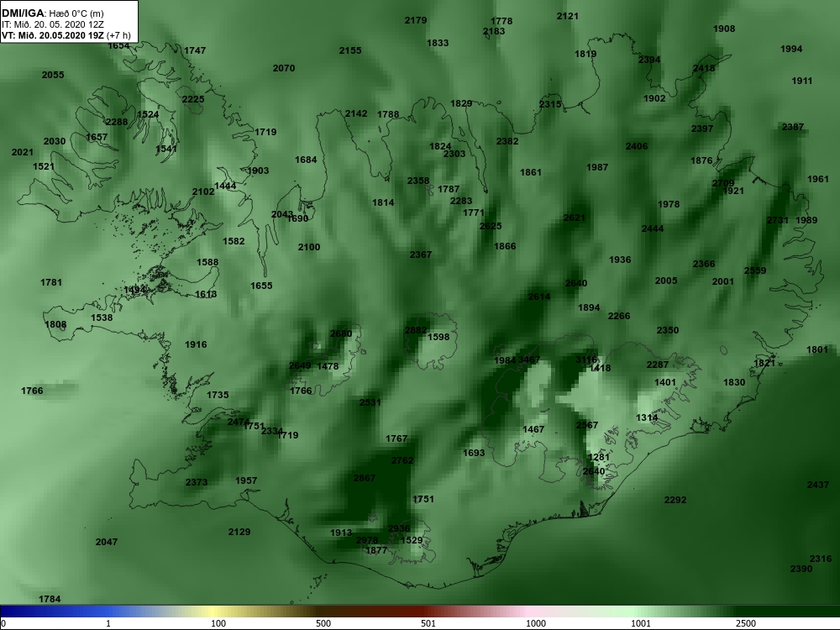Screen dimensions: 840x630
Task: Select the map value 2531
Action: 370,402
